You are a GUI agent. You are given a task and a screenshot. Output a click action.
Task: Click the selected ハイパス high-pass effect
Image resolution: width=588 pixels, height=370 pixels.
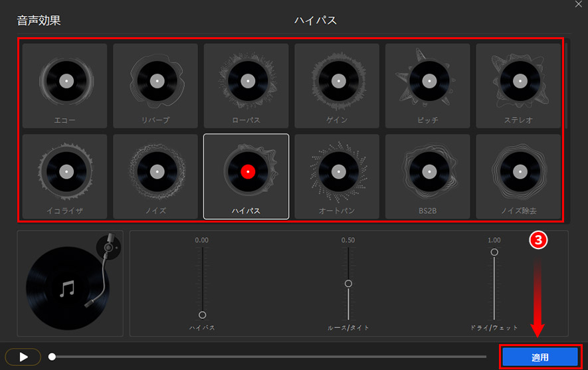[246, 177]
